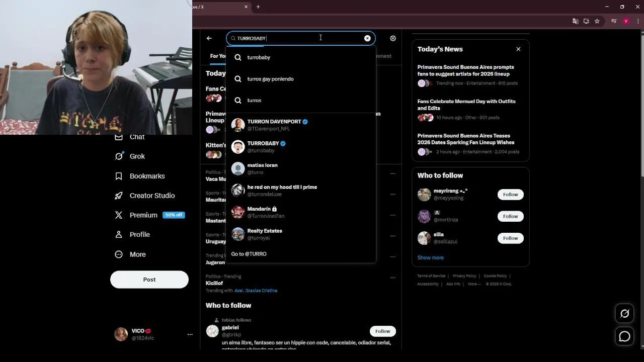Open Grok in the sidebar
Image resolution: width=644 pixels, height=362 pixels.
coord(130,156)
